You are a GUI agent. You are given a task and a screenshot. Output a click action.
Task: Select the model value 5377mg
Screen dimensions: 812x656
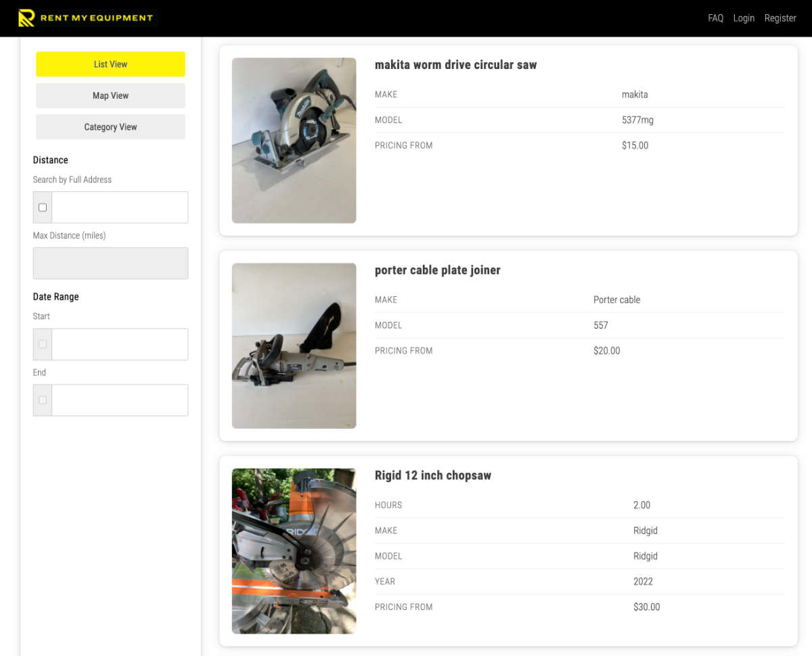(637, 120)
